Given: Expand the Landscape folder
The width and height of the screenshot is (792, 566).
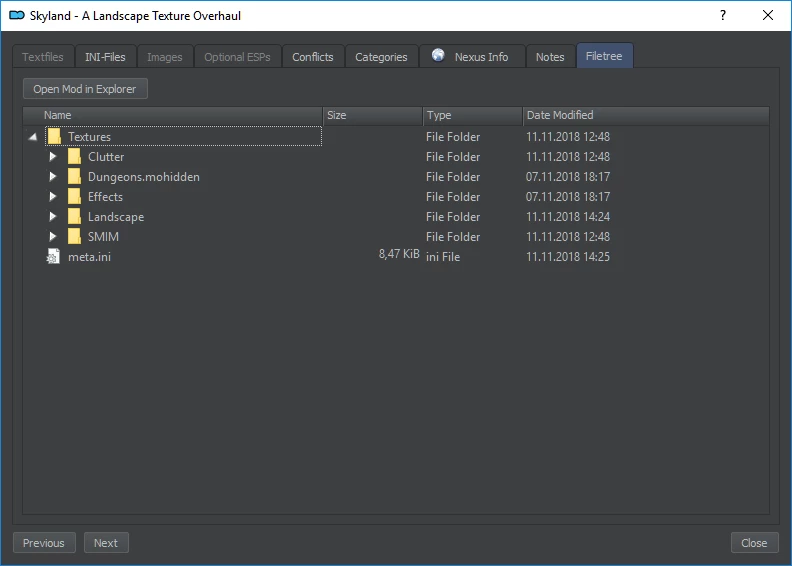Looking at the screenshot, I should (x=53, y=216).
